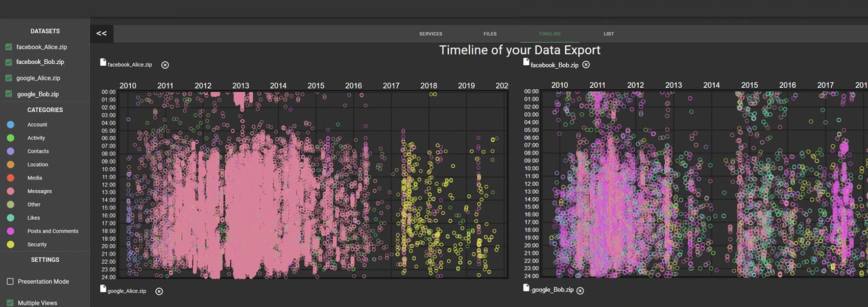Click the file icon beside google_Bob.zip chart
The image size is (868, 307).
pos(526,288)
